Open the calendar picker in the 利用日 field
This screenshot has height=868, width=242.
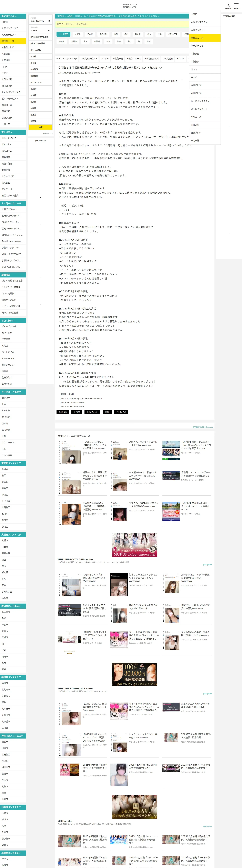(x=49, y=21)
